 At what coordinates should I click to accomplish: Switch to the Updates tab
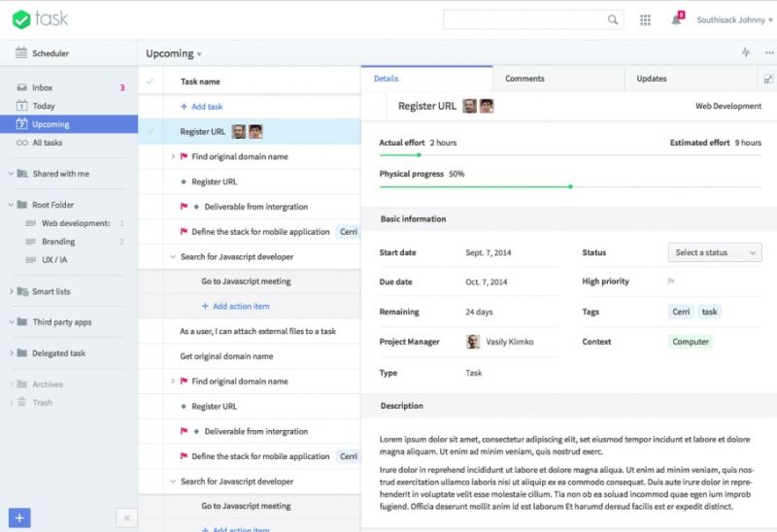[x=651, y=79]
